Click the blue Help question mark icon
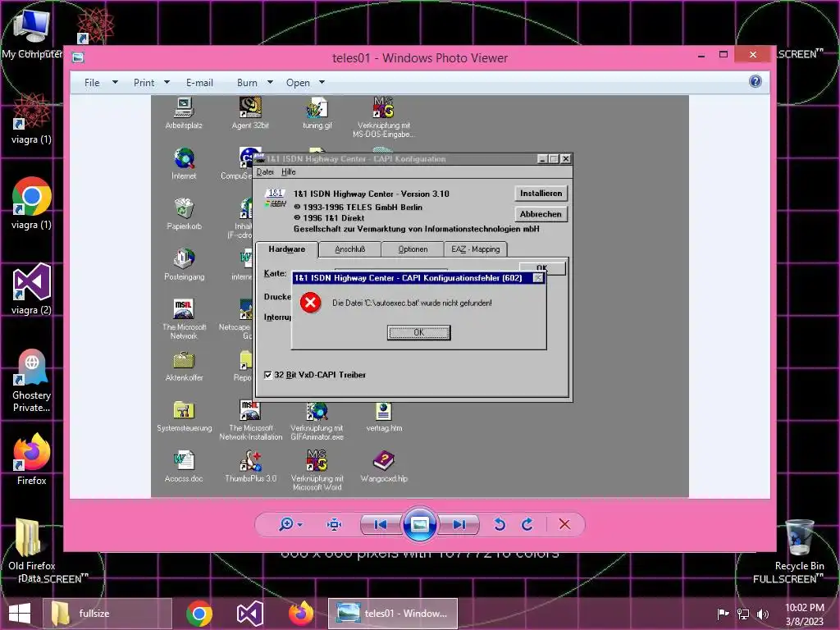 coord(756,81)
